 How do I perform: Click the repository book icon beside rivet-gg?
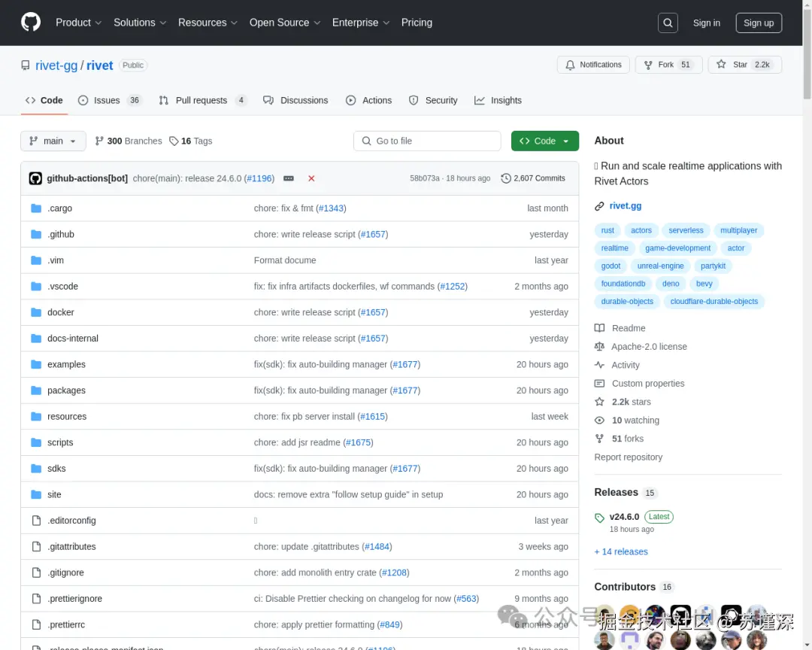tap(26, 65)
